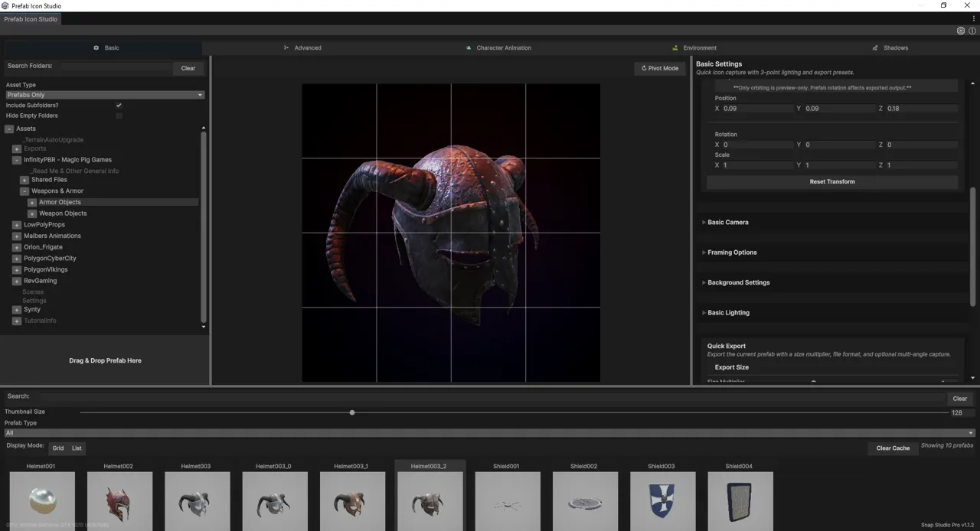The height and width of the screenshot is (531, 980).
Task: Enable the Hide Empty Folders checkbox
Action: click(119, 116)
